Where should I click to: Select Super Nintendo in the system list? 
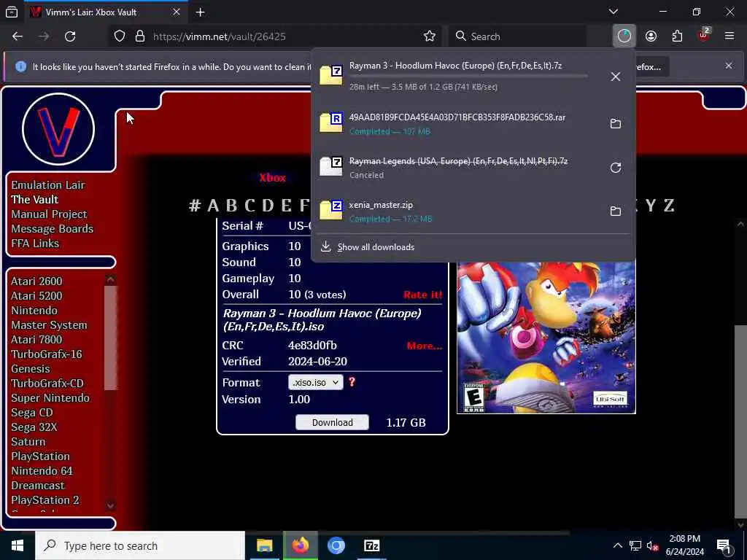50,397
